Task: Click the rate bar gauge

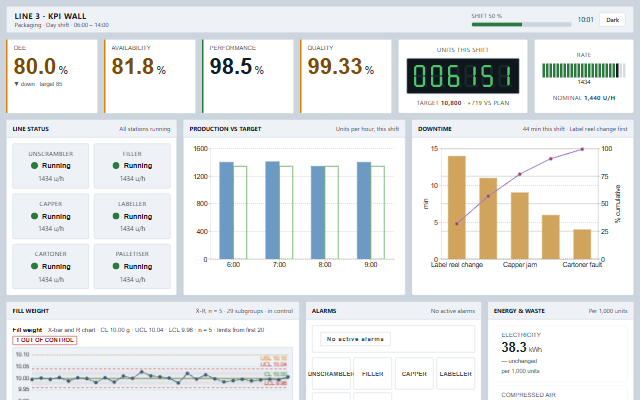Action: point(584,71)
